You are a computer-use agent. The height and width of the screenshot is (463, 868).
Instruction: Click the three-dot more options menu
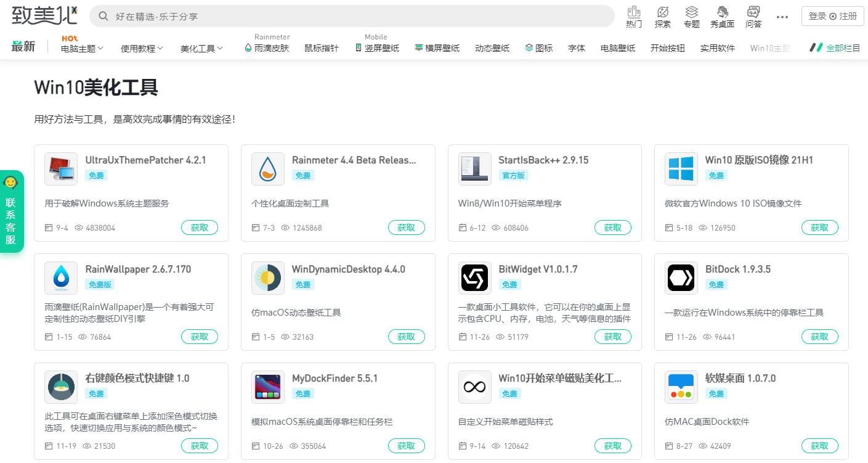click(782, 17)
